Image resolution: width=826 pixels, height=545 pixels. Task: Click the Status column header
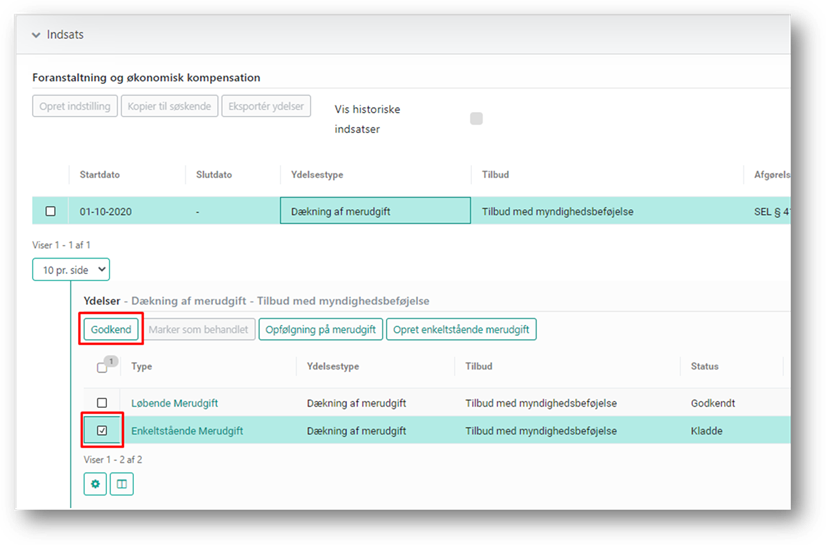point(704,367)
